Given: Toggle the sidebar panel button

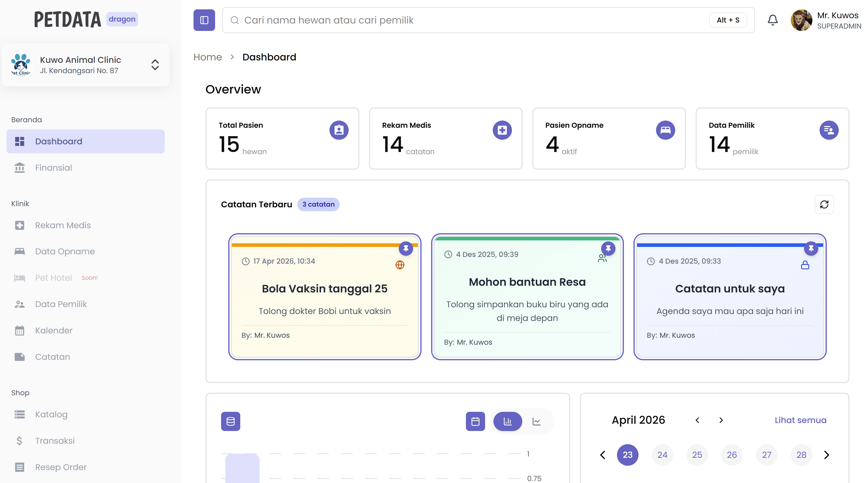Looking at the screenshot, I should 204,20.
